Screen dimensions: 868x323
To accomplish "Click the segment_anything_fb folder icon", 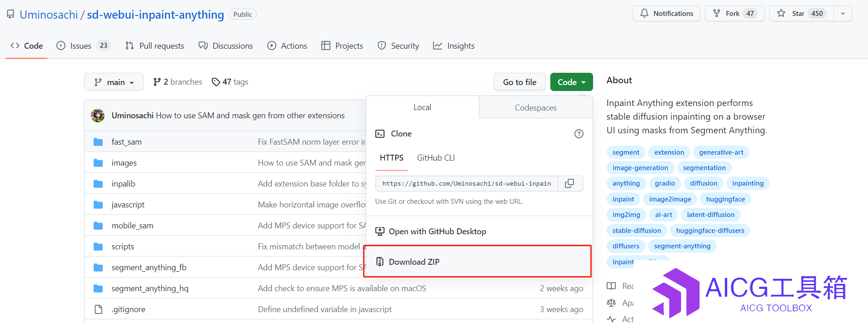I will 98,267.
